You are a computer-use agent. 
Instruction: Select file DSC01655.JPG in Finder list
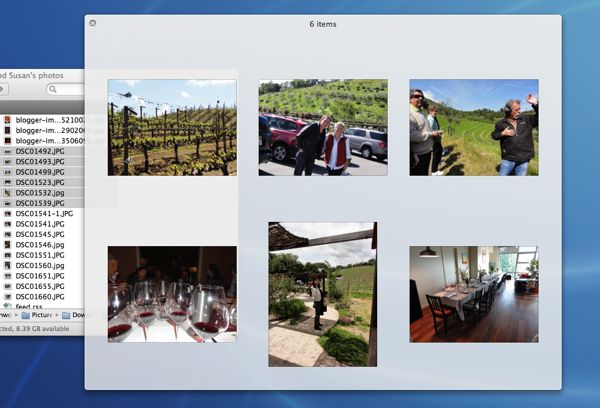[40, 286]
